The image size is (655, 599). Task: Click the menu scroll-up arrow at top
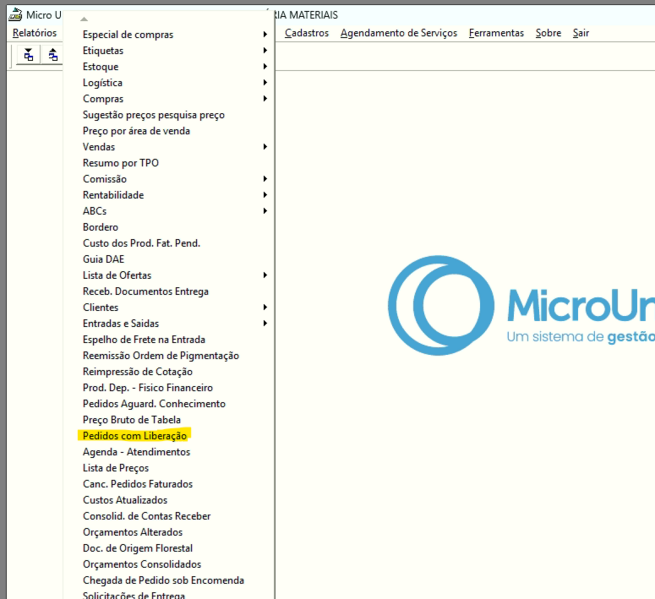[84, 19]
